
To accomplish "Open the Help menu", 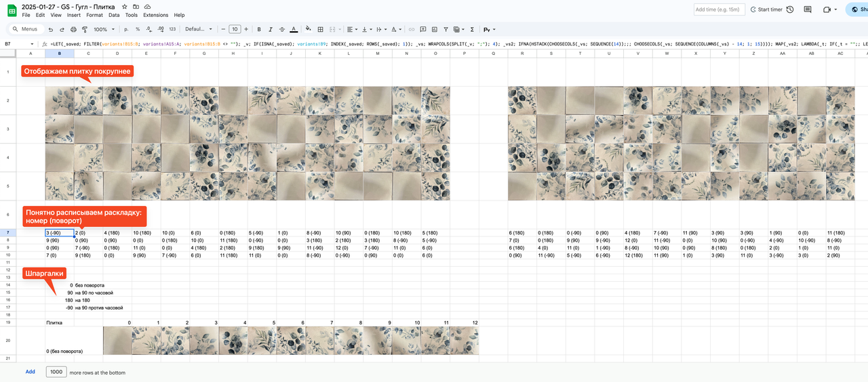I will [179, 15].
